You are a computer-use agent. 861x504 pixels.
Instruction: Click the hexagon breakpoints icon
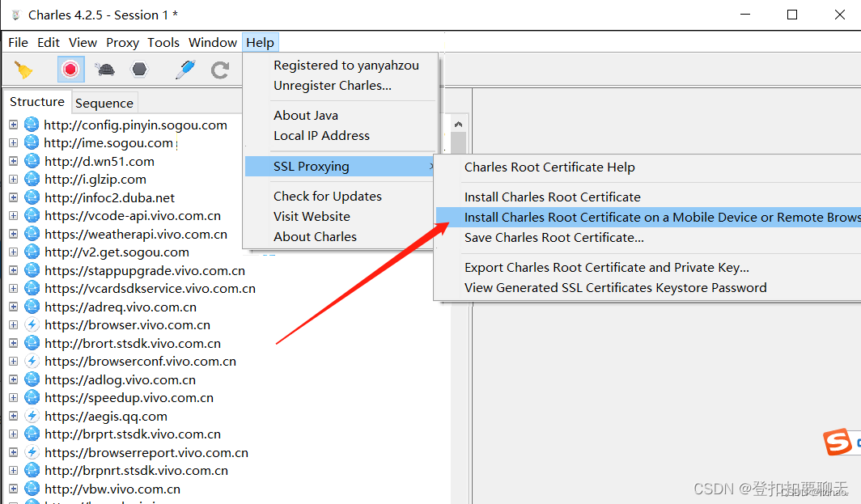[x=139, y=70]
